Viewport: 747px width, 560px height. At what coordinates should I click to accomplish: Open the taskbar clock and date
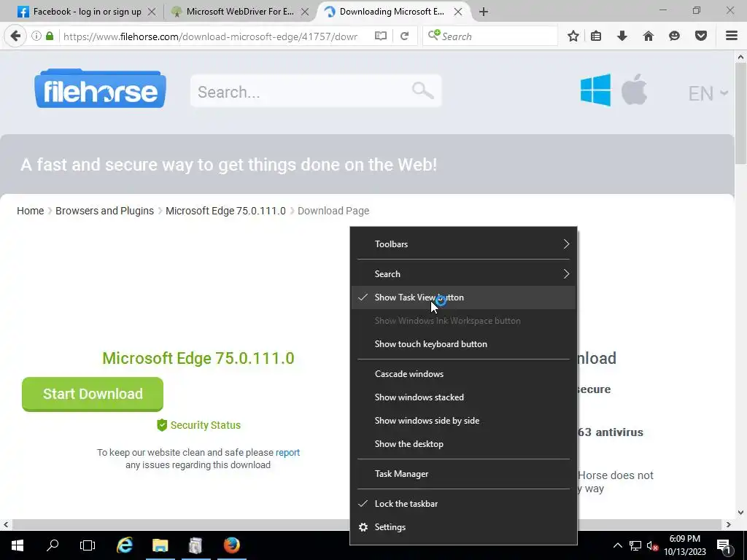click(x=685, y=545)
